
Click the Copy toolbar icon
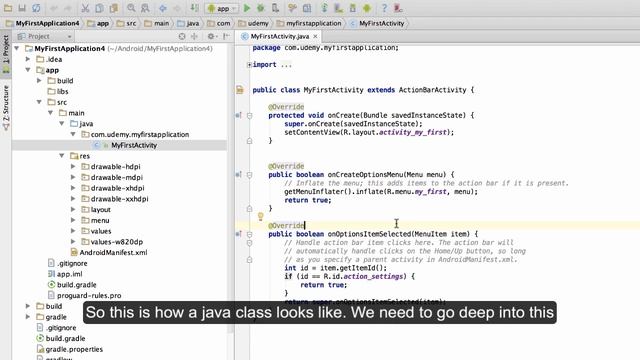(x=99, y=8)
